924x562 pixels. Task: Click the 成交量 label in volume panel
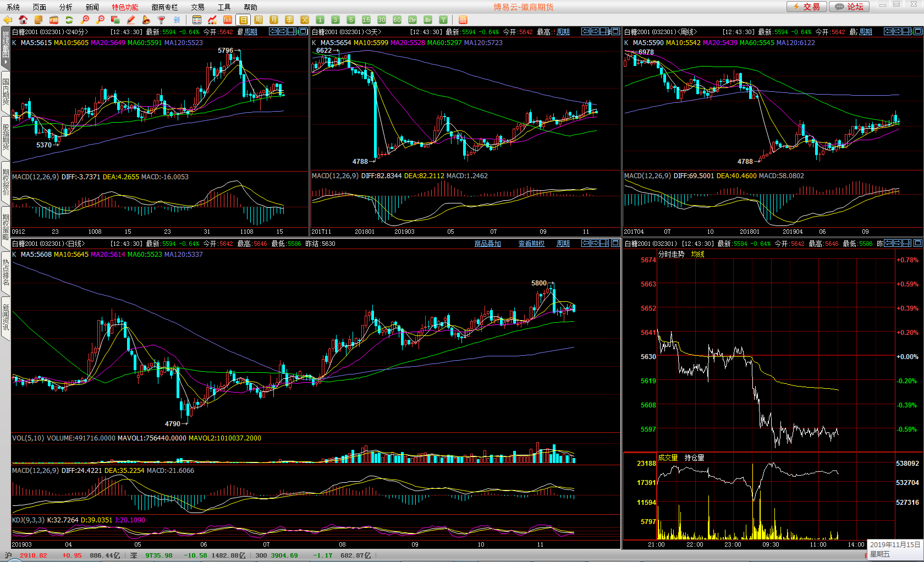pos(668,458)
